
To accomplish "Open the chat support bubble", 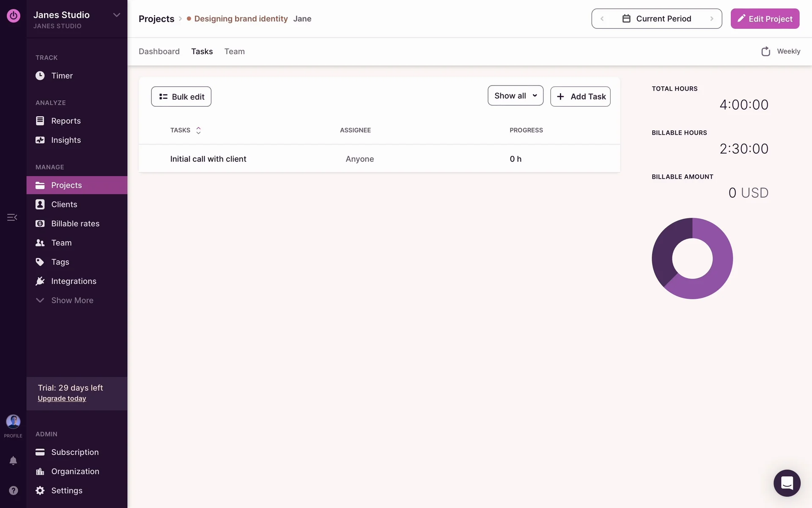I will click(x=787, y=483).
